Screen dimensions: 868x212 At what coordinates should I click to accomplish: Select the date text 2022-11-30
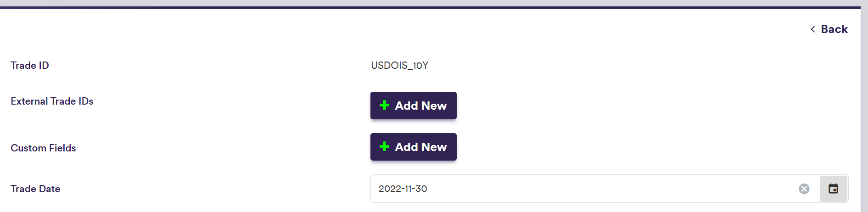coord(403,189)
